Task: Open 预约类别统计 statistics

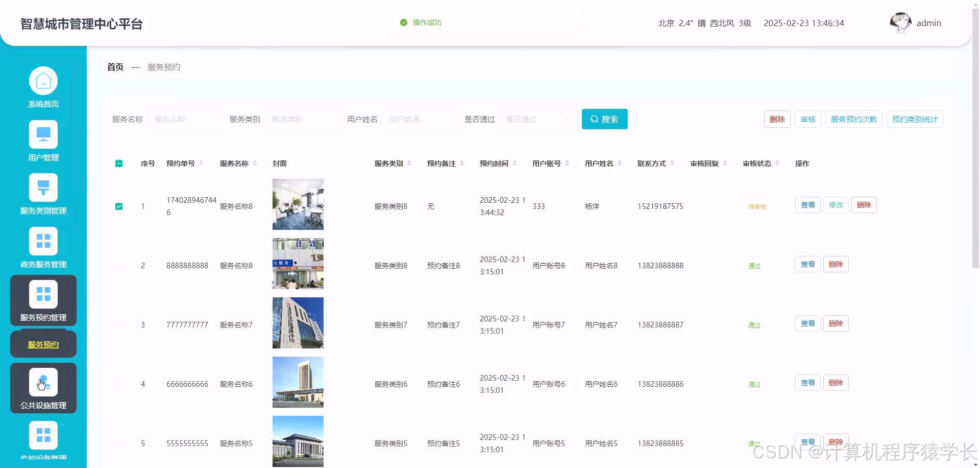Action: (x=915, y=119)
